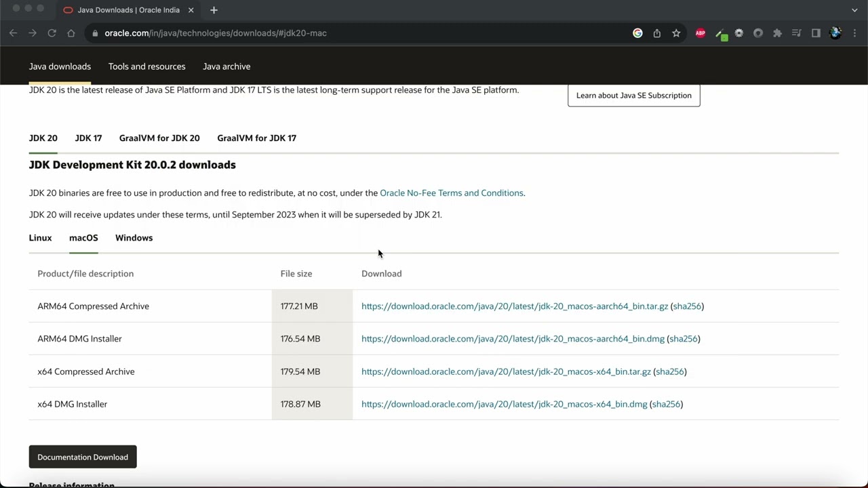Open the Java archive nav item
This screenshot has width=868, height=488.
226,66
